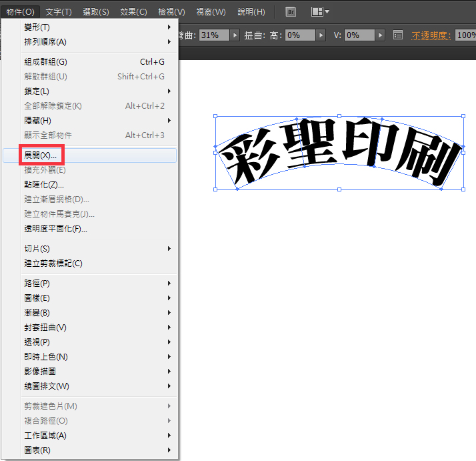The width and height of the screenshot is (476, 461).
Task: Open the 視窗(W) menu
Action: point(211,12)
